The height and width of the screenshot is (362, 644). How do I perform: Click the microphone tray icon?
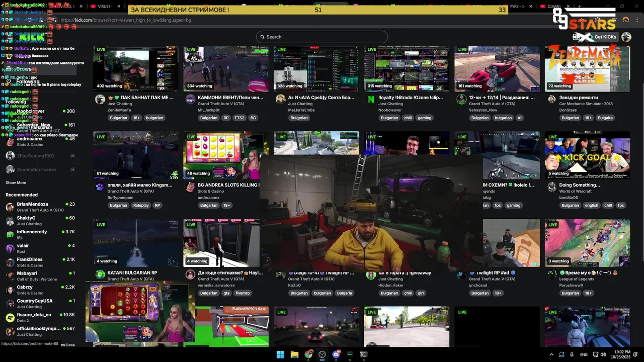[572, 354]
